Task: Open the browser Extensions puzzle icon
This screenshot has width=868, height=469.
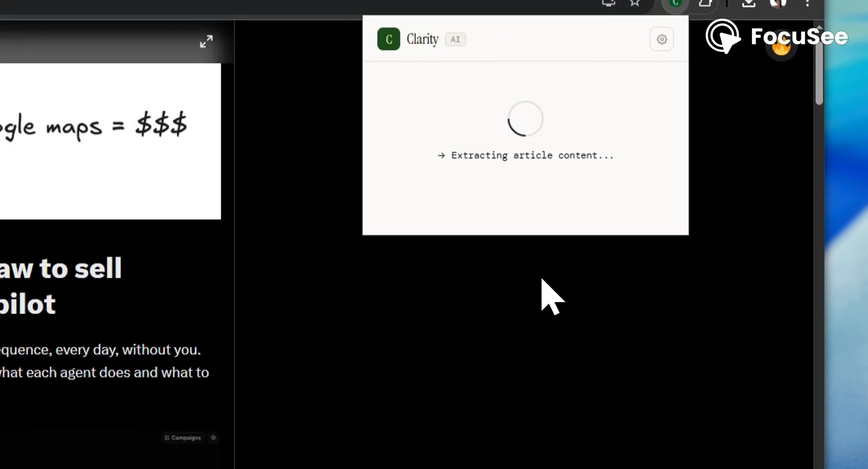Action: click(705, 3)
